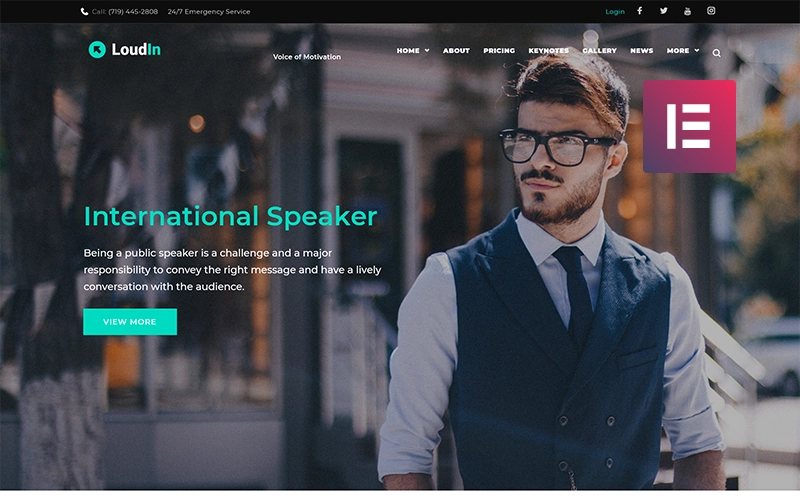Call the (719) 445-2808 phone number
Screen dimensions: 800x500
(x=133, y=11)
